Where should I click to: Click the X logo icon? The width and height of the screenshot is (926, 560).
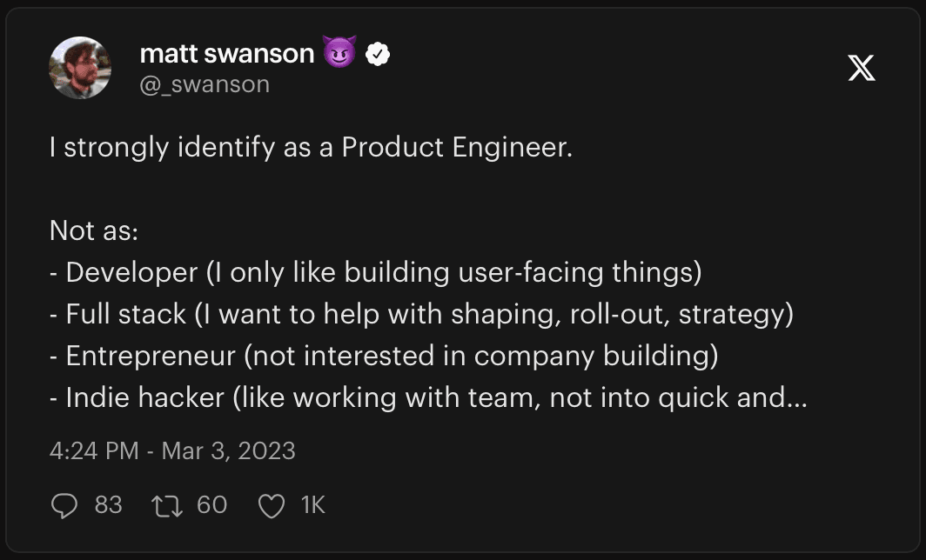coord(862,68)
